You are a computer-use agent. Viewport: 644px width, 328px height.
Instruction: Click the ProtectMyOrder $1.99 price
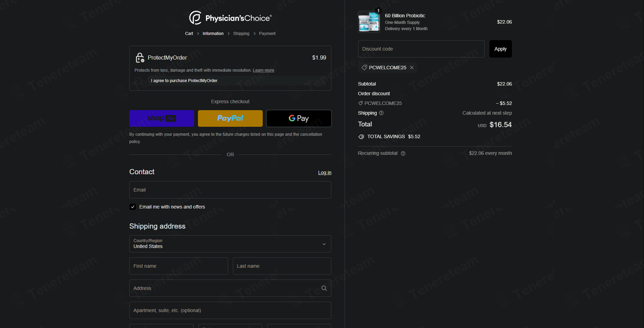point(319,58)
